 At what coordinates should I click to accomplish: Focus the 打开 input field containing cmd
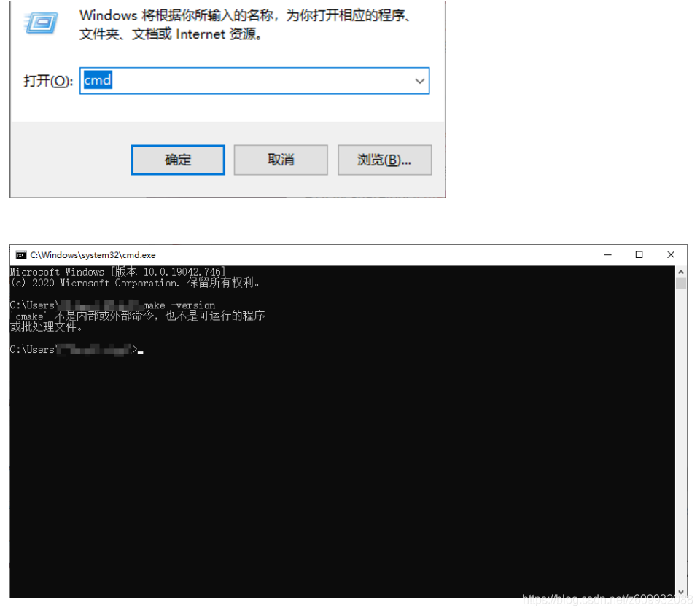254,81
